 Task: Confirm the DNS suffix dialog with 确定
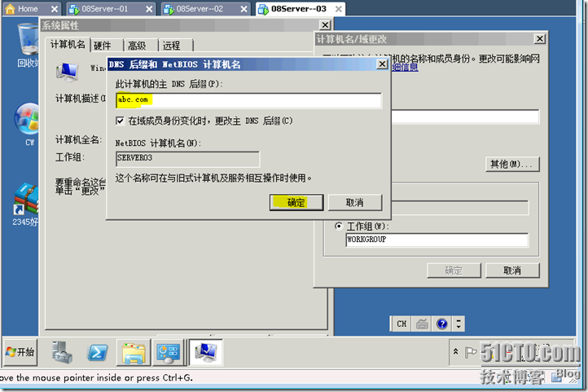click(296, 203)
